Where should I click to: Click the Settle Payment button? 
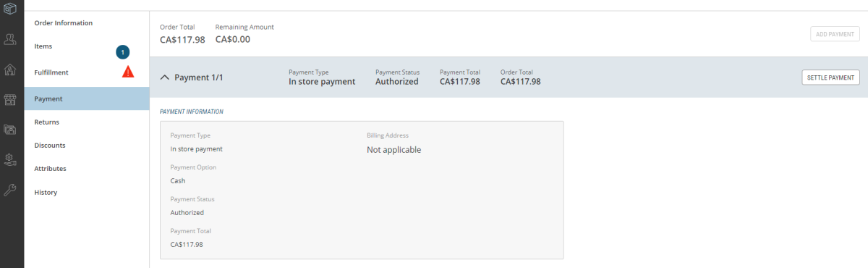[x=830, y=78]
